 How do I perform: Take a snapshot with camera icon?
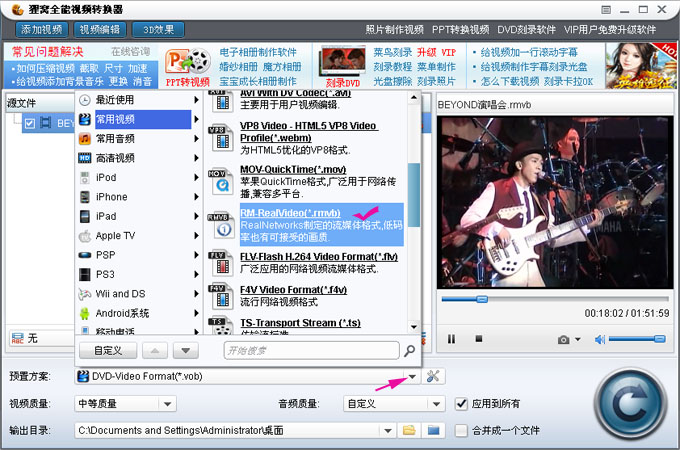(564, 340)
